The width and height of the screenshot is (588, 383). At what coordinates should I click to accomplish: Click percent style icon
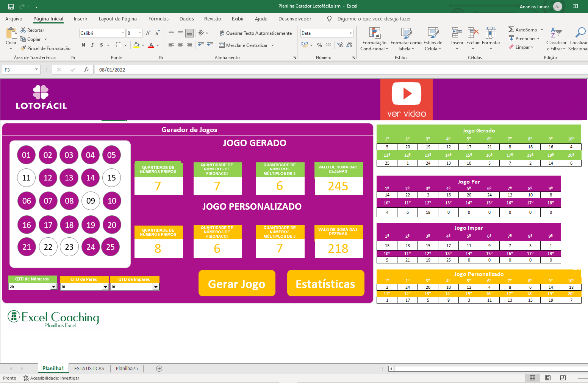tap(319, 45)
